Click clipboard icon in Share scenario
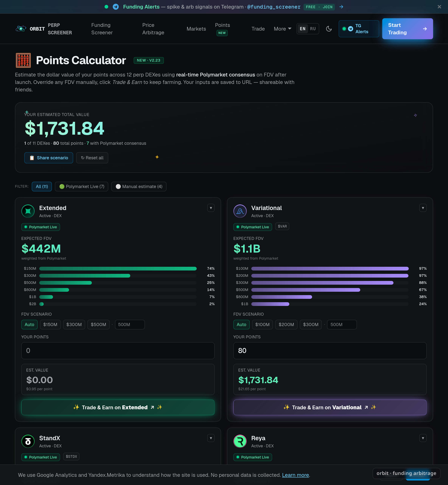 [32, 158]
